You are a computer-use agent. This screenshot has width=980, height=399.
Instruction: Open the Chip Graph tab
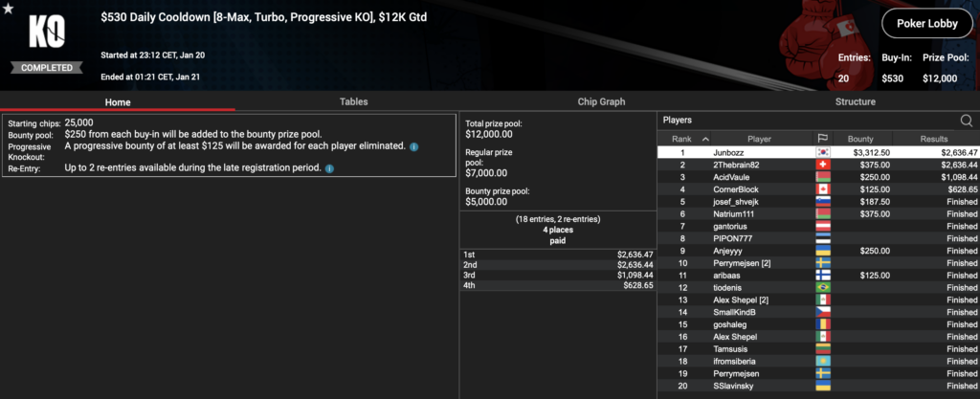[x=601, y=101]
